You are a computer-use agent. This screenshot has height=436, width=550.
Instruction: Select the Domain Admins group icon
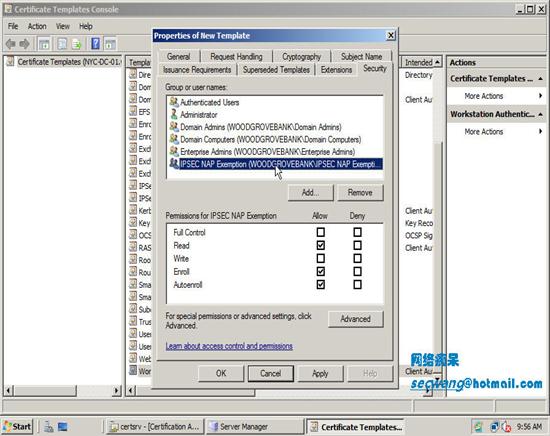pyautogui.click(x=174, y=126)
